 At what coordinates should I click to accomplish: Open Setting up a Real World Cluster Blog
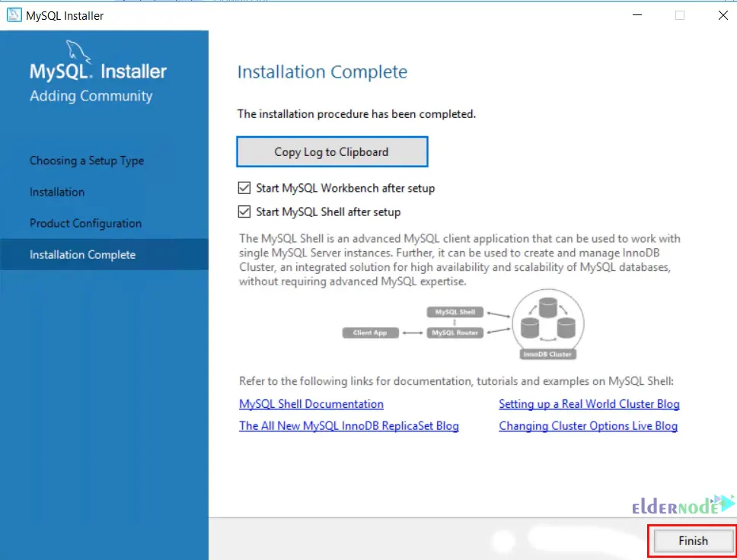[589, 404]
